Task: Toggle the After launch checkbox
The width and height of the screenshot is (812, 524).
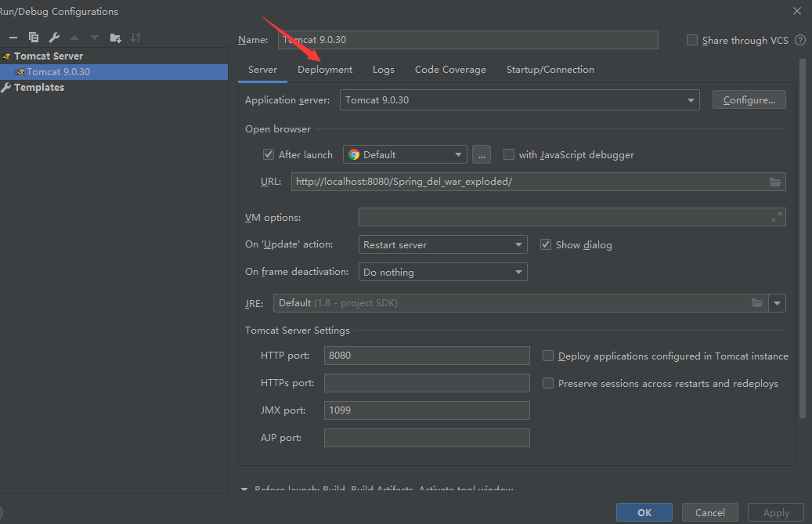Action: [269, 154]
